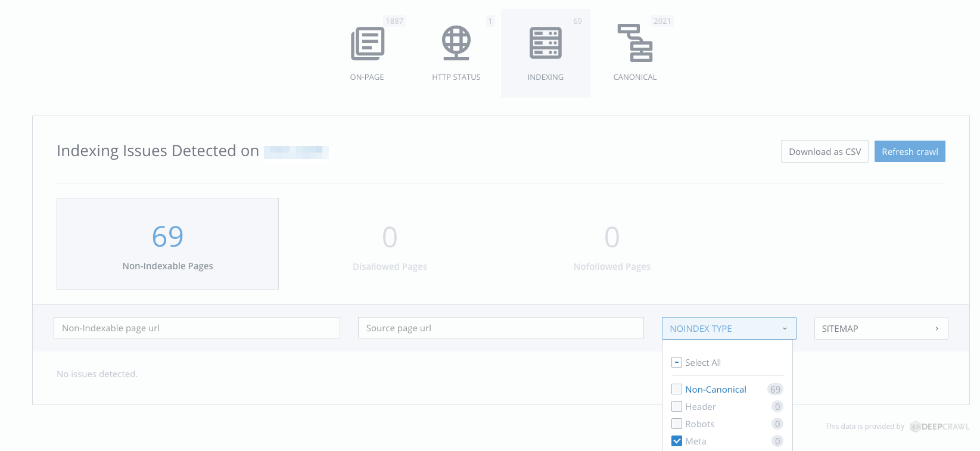Click the blurred domain name in heading

(296, 152)
